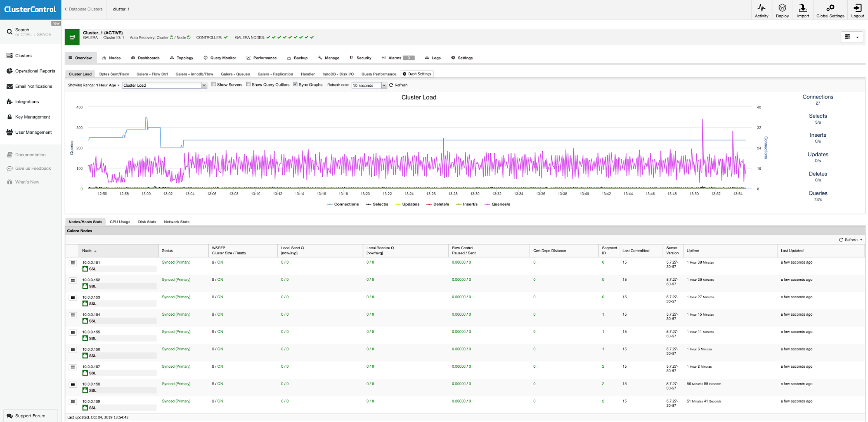Click the SSL lock icon for 10.0.0.156

point(85,356)
